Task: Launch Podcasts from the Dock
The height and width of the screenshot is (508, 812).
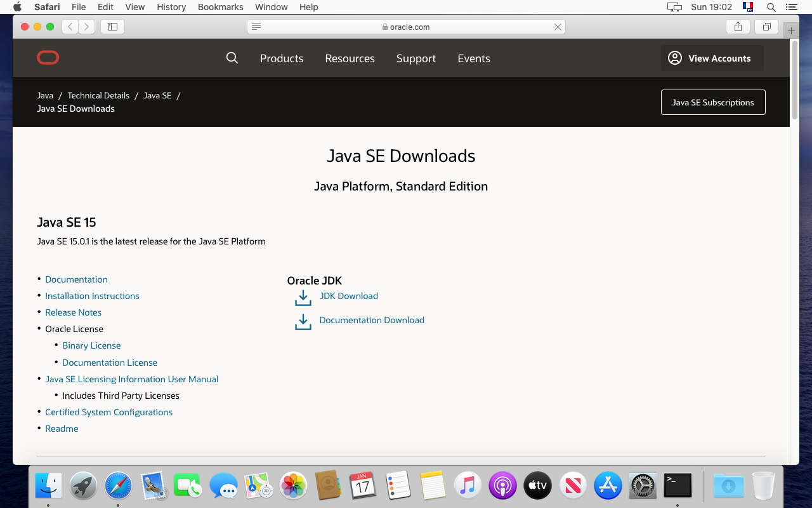Action: (x=503, y=486)
